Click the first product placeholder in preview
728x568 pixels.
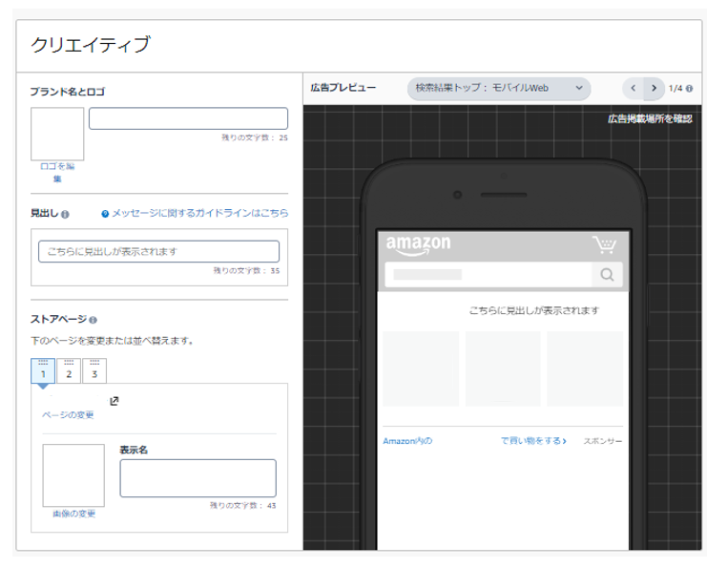[421, 368]
